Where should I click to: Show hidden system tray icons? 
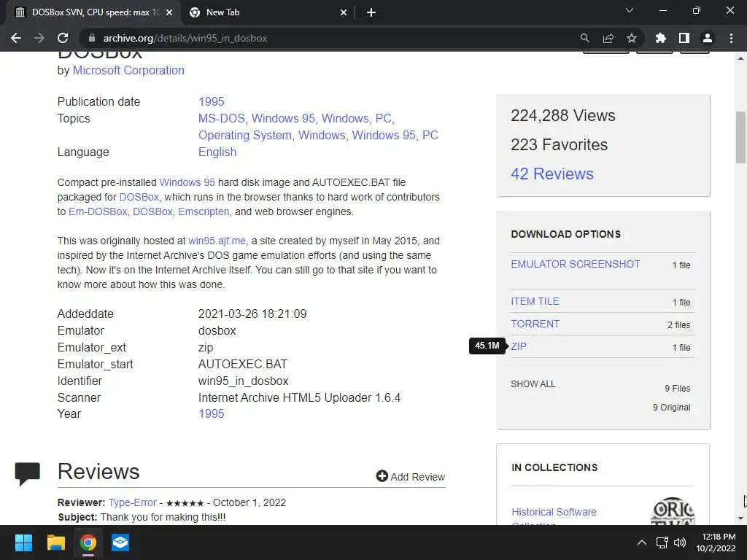tap(642, 542)
